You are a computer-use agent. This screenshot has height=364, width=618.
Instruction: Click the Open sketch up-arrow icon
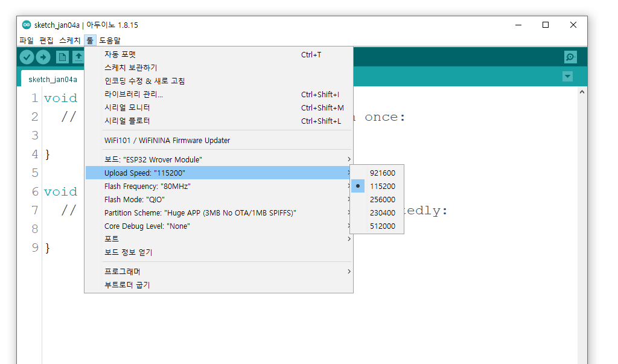pos(78,57)
